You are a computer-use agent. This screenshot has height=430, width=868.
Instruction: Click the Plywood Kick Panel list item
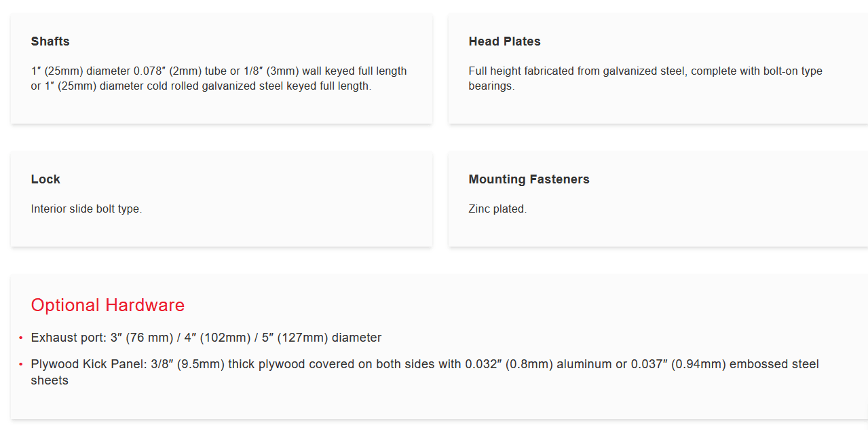coord(425,365)
